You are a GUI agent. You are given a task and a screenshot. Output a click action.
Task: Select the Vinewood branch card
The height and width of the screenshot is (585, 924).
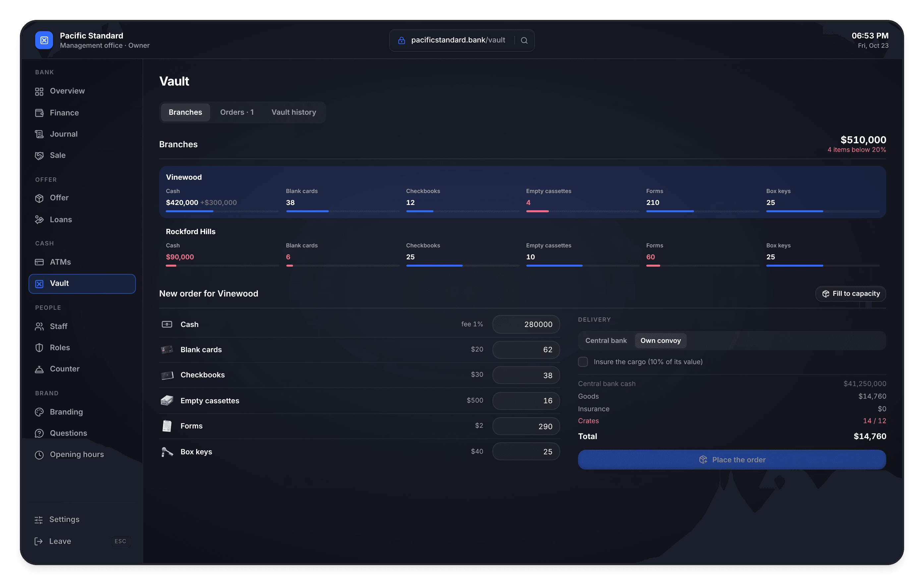tap(522, 192)
